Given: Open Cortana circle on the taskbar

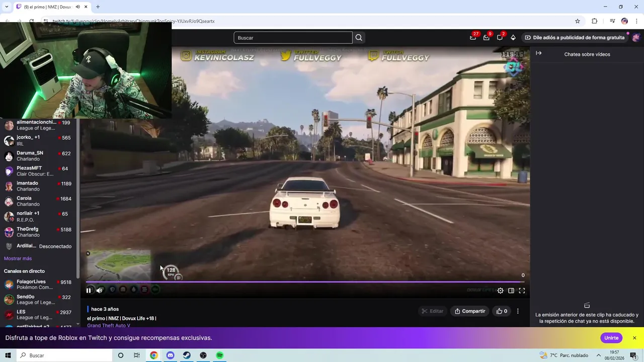Looking at the screenshot, I should (120, 355).
